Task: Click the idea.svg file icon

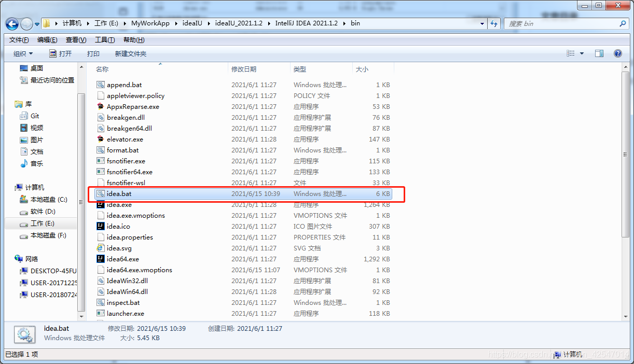Action: [x=101, y=248]
